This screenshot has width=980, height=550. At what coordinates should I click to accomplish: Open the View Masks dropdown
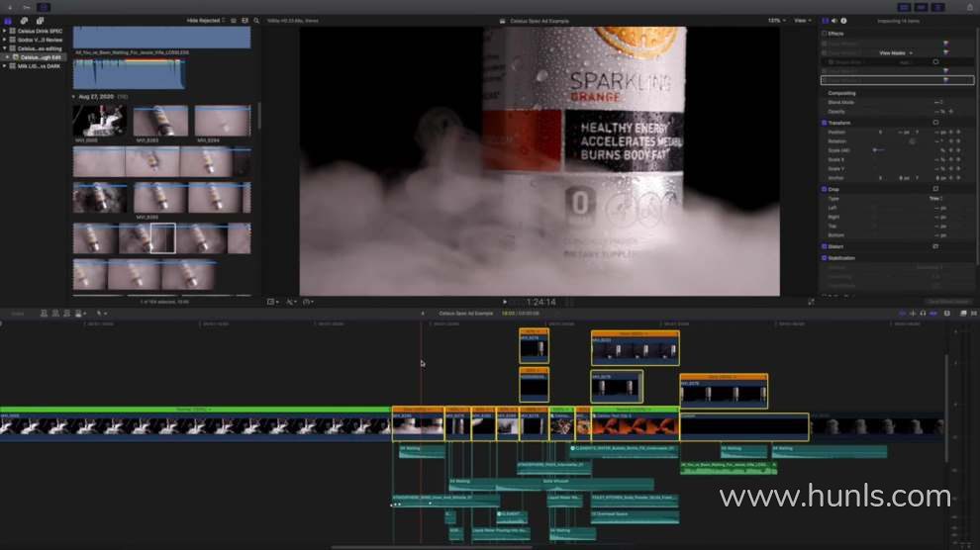click(896, 53)
